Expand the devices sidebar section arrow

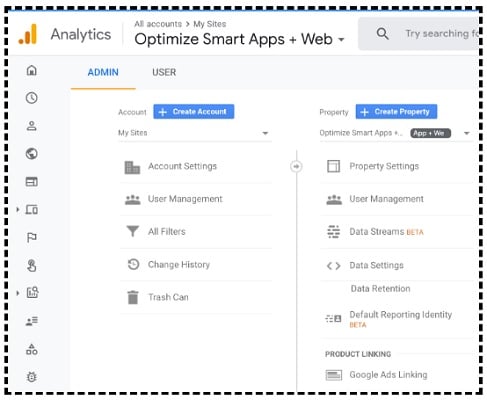tap(18, 210)
